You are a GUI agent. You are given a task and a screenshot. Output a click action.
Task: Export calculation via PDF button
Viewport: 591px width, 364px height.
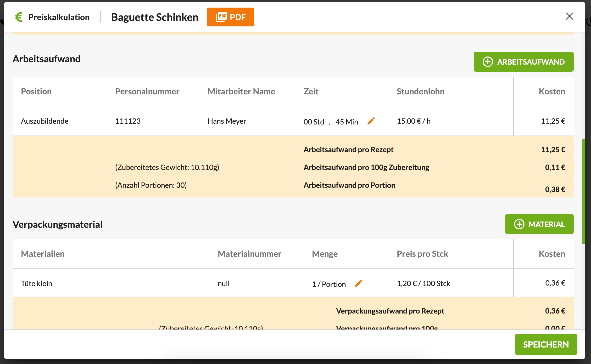point(230,17)
